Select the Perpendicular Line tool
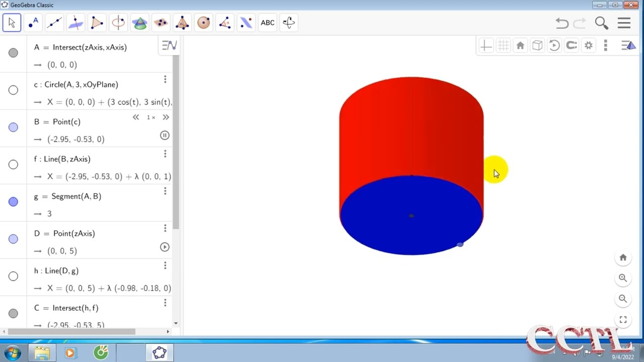Viewport: 644px width, 362px height. point(75,23)
